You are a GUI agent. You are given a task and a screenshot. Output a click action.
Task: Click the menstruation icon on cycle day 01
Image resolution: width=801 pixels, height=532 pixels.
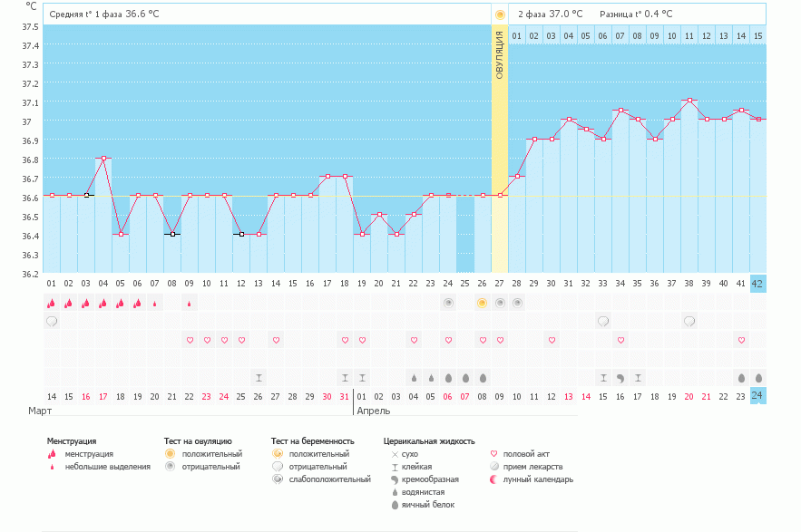click(x=52, y=304)
